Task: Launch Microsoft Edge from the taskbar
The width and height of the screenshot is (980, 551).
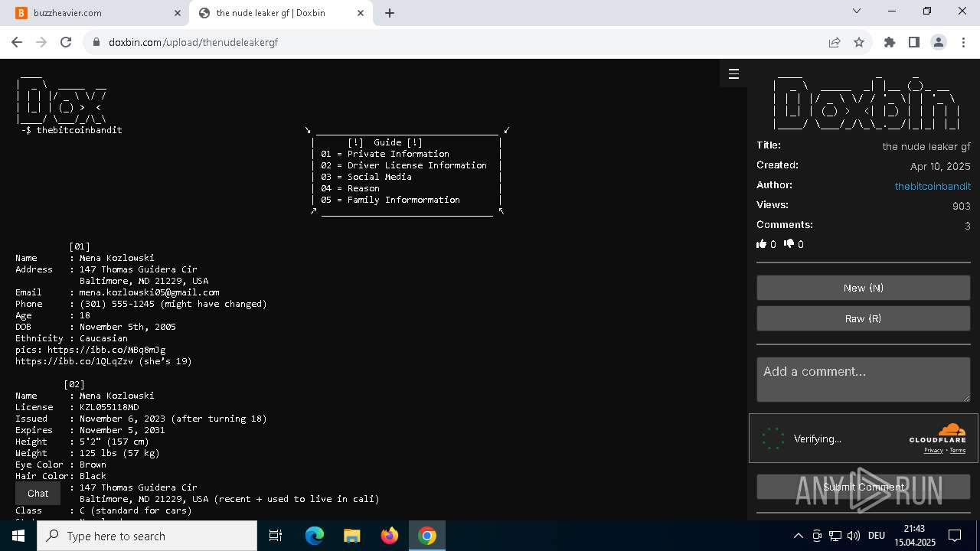Action: click(x=315, y=536)
